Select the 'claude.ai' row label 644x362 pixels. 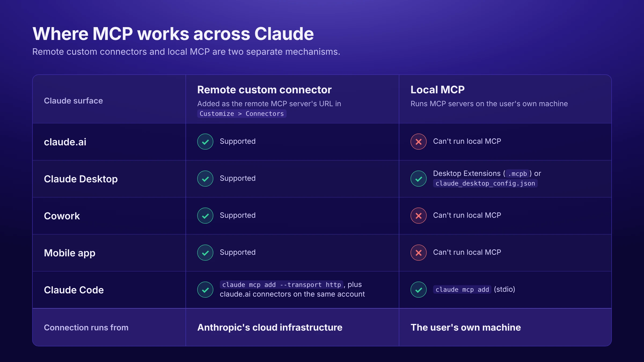[x=65, y=142]
